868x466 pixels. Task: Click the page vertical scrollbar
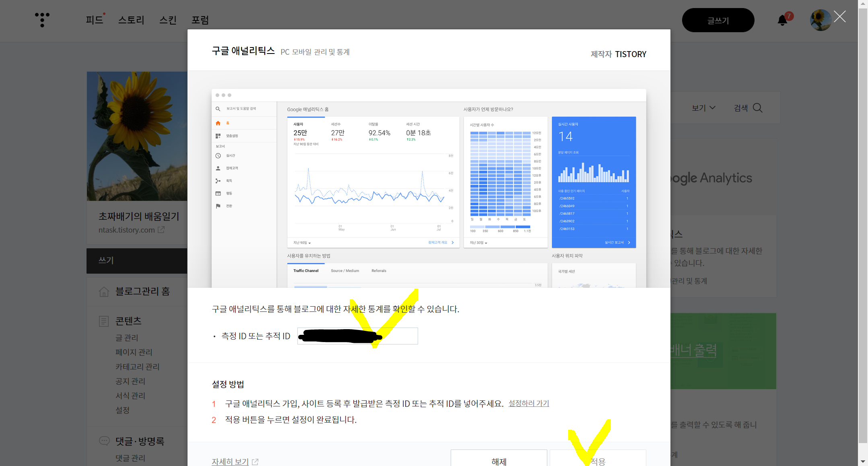coord(863,225)
